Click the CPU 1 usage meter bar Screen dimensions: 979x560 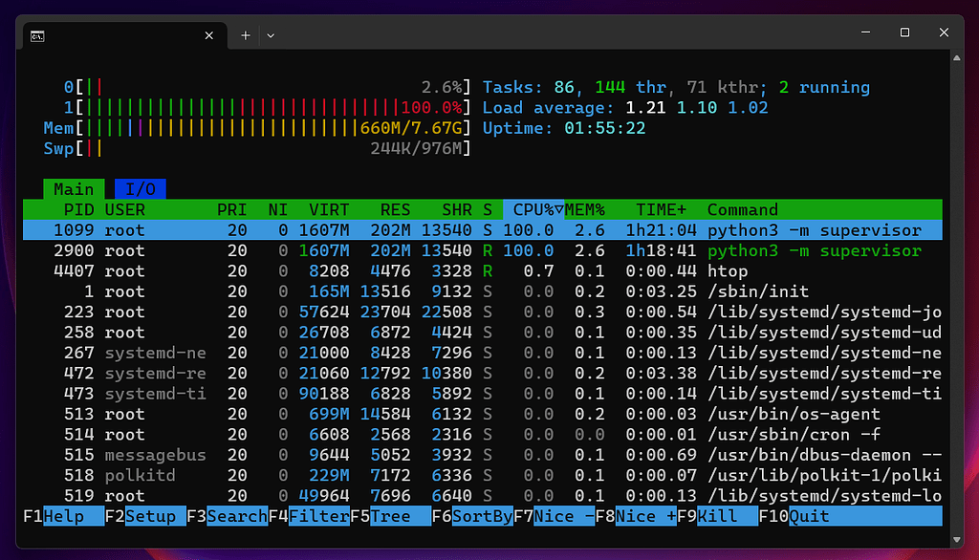(x=275, y=108)
